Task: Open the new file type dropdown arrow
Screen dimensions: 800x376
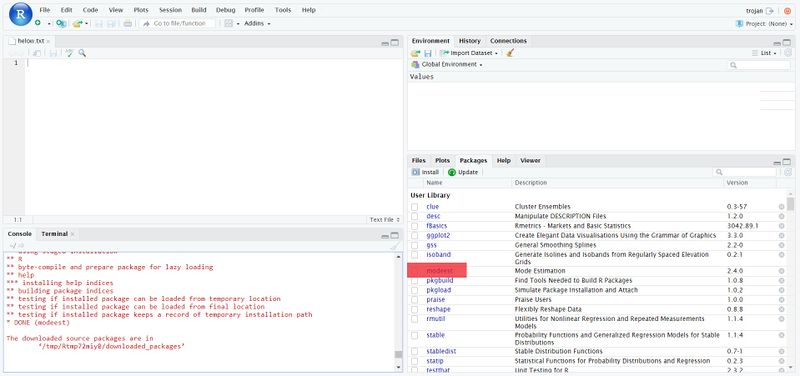Action: pos(49,23)
